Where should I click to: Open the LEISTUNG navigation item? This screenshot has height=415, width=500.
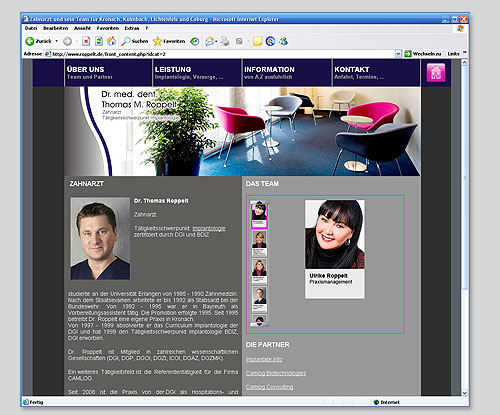click(197, 73)
